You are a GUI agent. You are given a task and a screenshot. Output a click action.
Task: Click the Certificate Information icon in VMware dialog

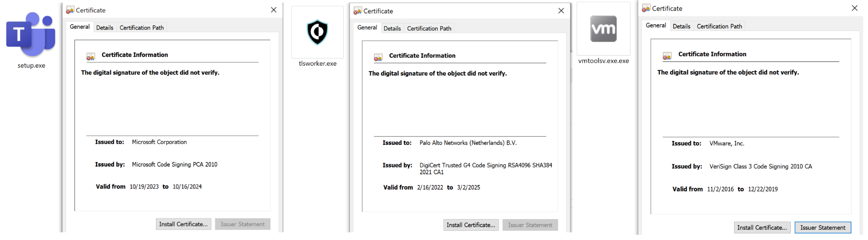point(667,56)
